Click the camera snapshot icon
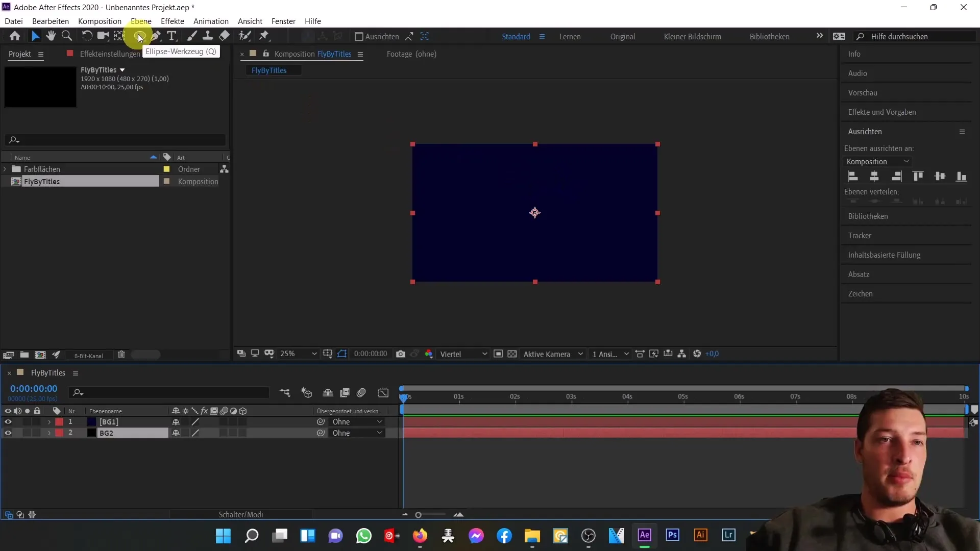This screenshot has width=980, height=551. tap(401, 353)
